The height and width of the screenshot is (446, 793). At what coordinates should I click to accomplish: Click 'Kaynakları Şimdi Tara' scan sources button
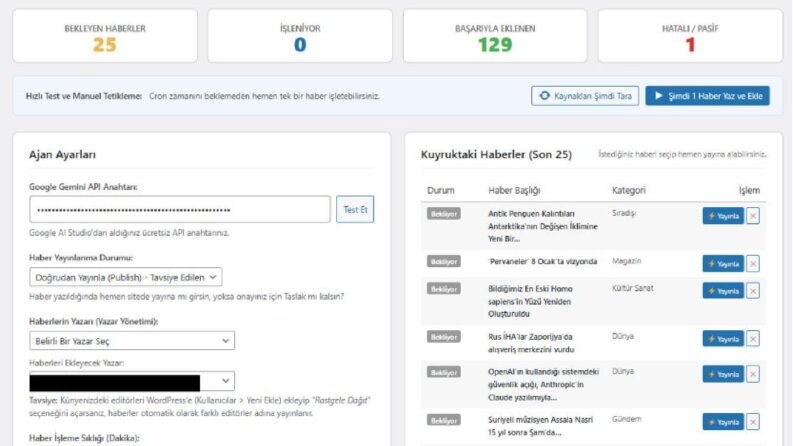tap(585, 96)
